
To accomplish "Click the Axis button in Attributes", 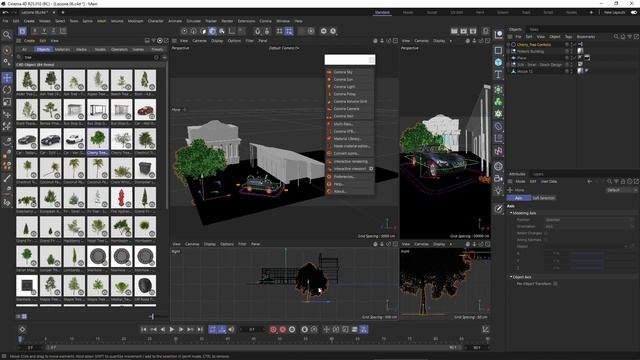I will (518, 198).
